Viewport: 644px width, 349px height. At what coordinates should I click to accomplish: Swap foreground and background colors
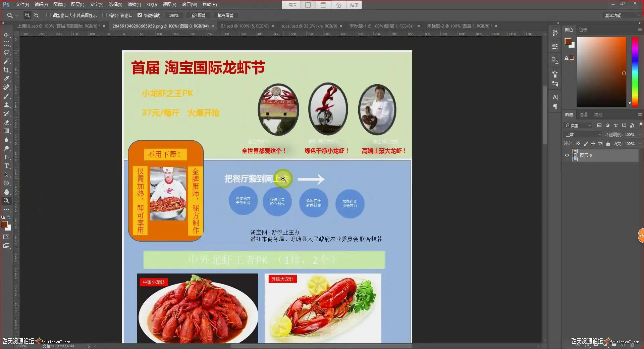pos(9,217)
